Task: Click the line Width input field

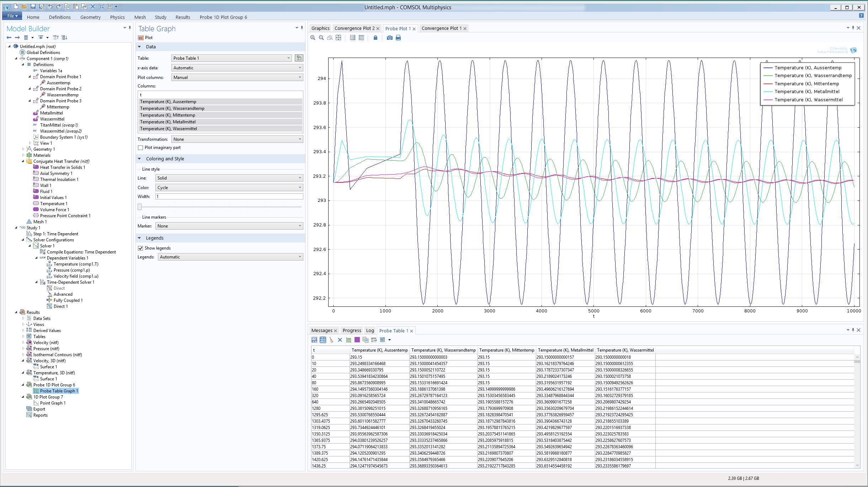Action: [x=229, y=197]
